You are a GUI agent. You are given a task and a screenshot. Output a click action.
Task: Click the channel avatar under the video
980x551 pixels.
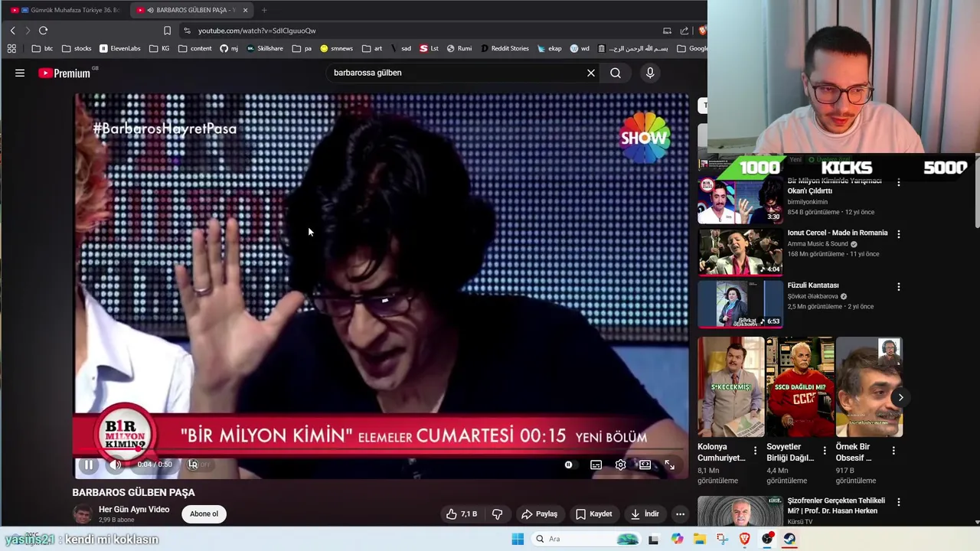[x=83, y=514]
